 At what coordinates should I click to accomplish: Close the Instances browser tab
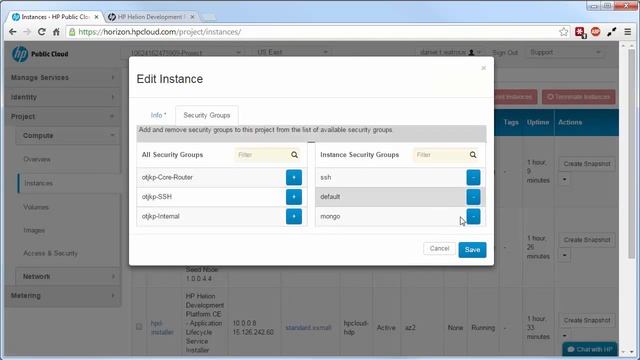pyautogui.click(x=96, y=17)
